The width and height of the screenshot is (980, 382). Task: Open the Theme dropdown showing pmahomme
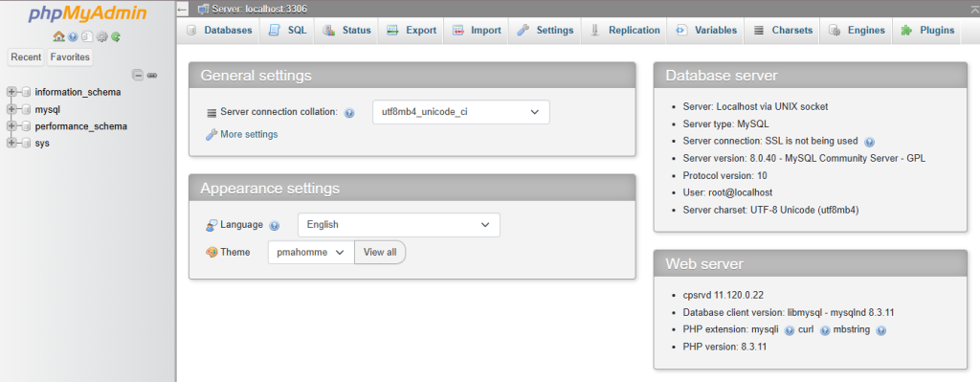(311, 253)
